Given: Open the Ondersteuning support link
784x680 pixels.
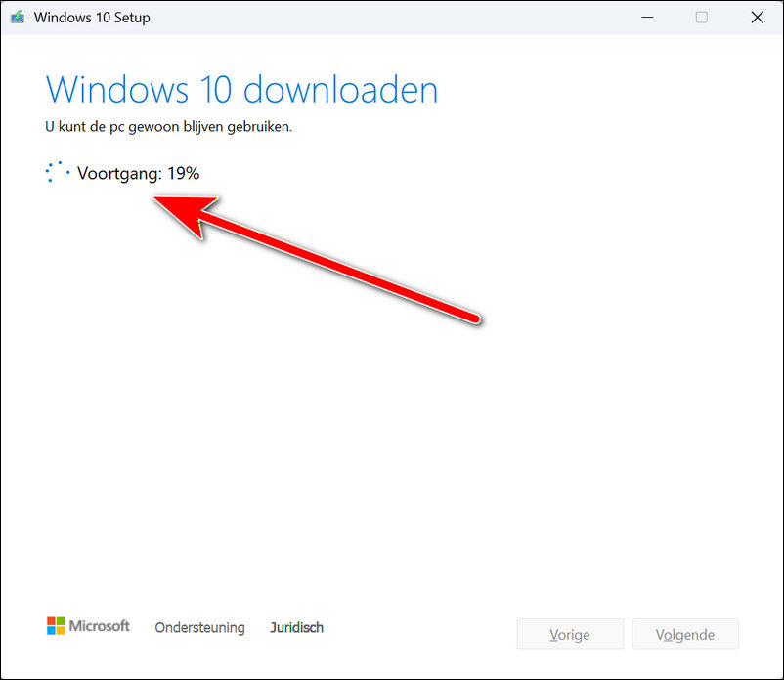Looking at the screenshot, I should click(x=199, y=628).
